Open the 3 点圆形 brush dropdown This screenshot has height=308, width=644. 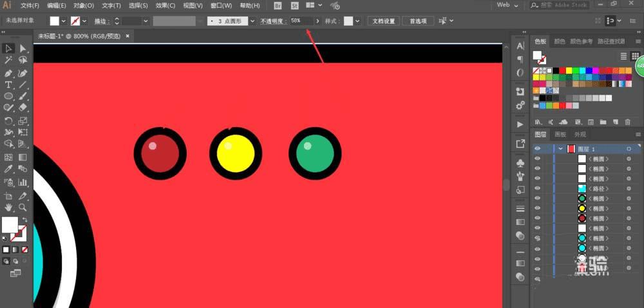pos(253,21)
